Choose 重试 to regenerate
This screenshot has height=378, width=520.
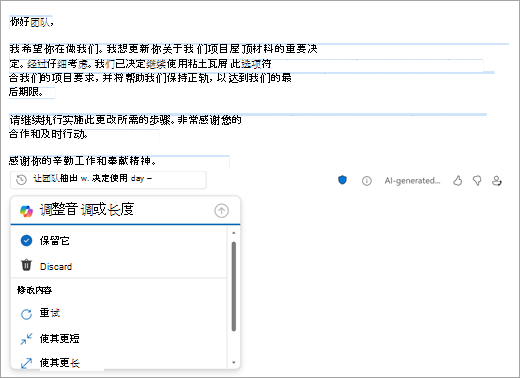tap(119, 313)
